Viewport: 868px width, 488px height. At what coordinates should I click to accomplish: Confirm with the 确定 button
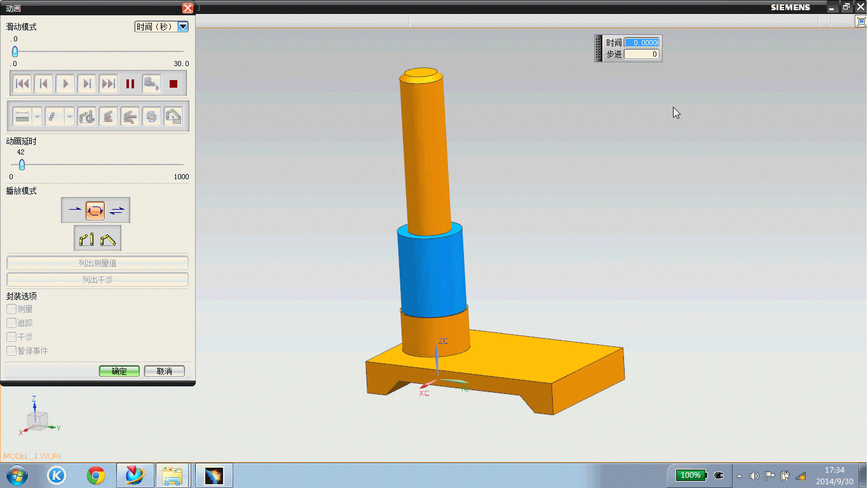click(119, 371)
